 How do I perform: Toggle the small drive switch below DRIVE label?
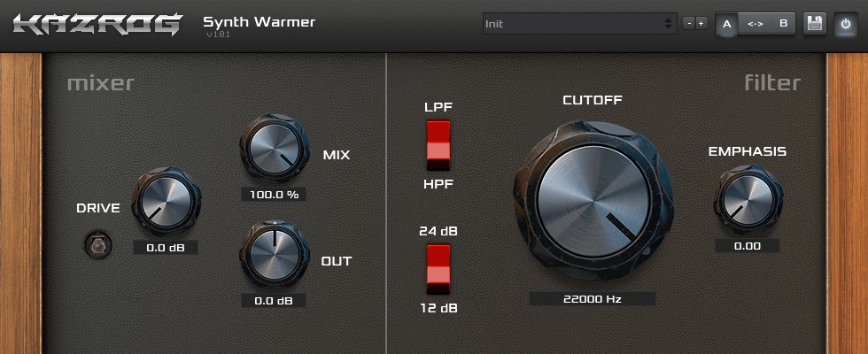pyautogui.click(x=98, y=245)
